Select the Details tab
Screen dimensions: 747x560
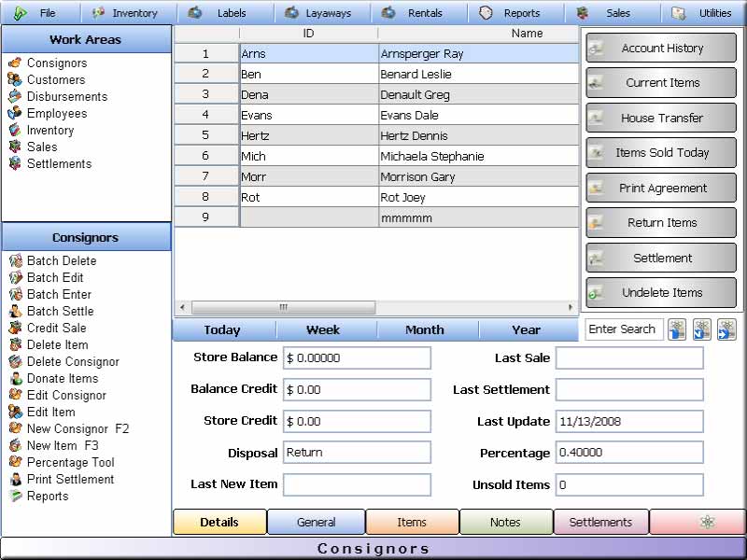pos(219,522)
